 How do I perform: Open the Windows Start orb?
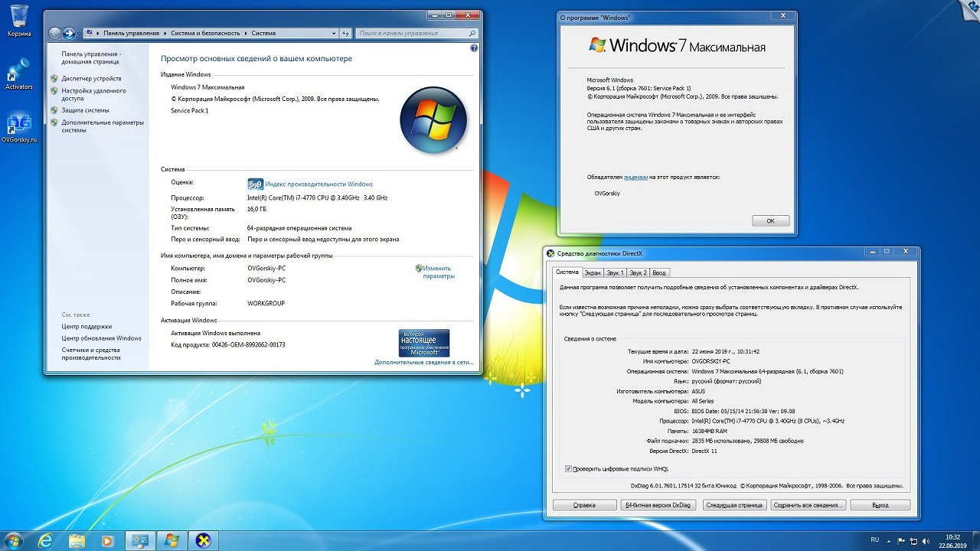[14, 540]
